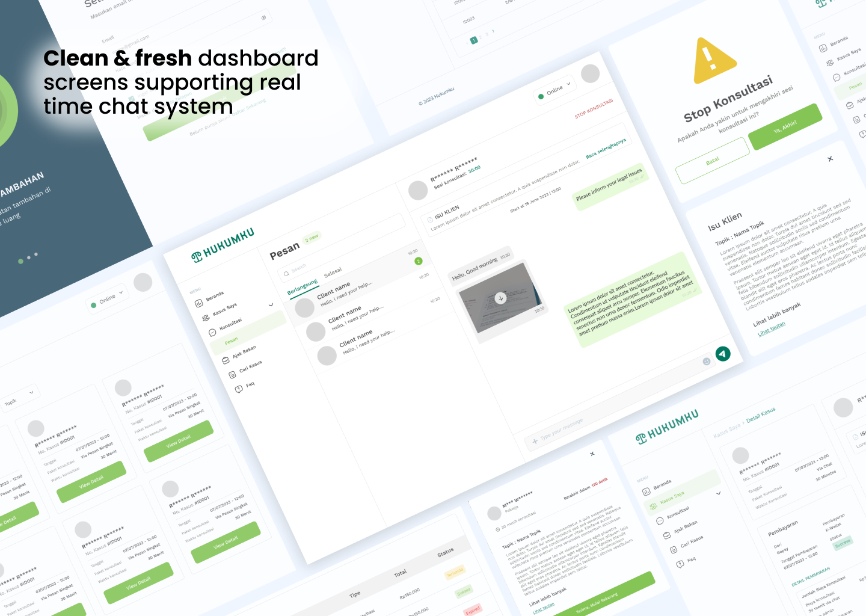Click the green send message button
This screenshot has width=866, height=616.
click(723, 354)
